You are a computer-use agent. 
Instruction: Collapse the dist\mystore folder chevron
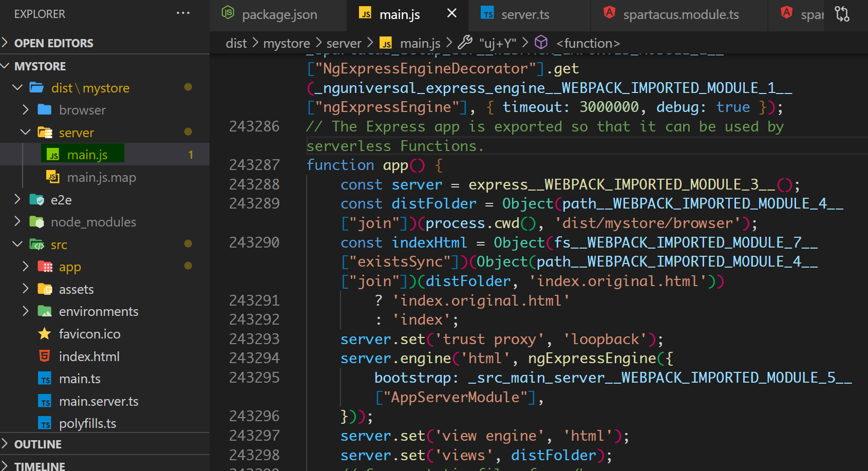pyautogui.click(x=17, y=87)
